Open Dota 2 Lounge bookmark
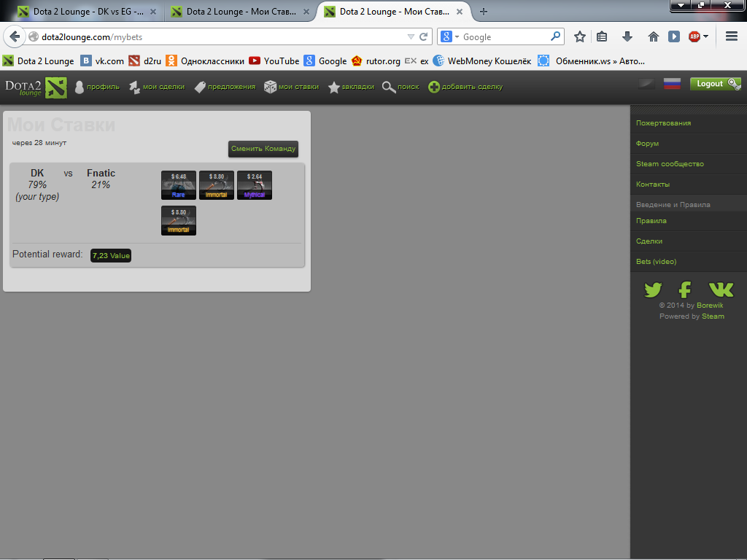Screen dimensions: 747x560 click(39, 61)
